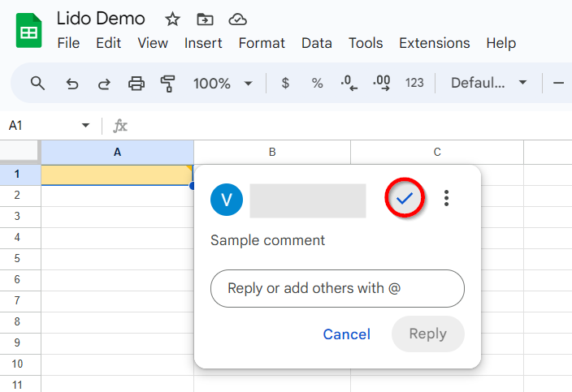
Task: Click the search magnifier icon in toolbar
Action: (37, 83)
